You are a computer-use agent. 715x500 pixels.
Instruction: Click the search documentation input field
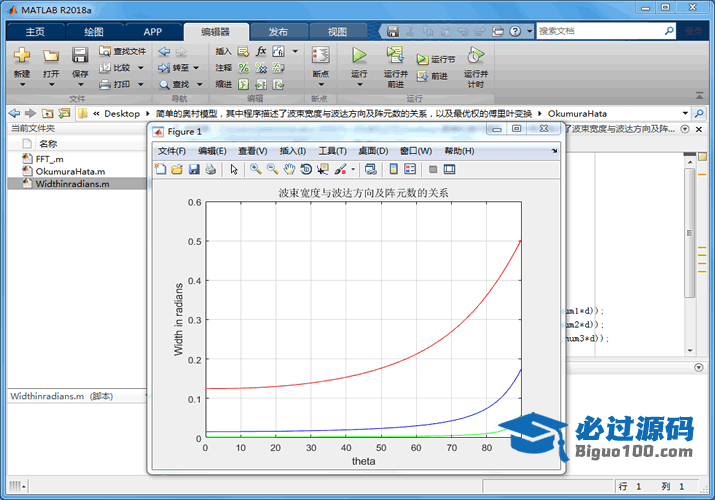click(606, 31)
